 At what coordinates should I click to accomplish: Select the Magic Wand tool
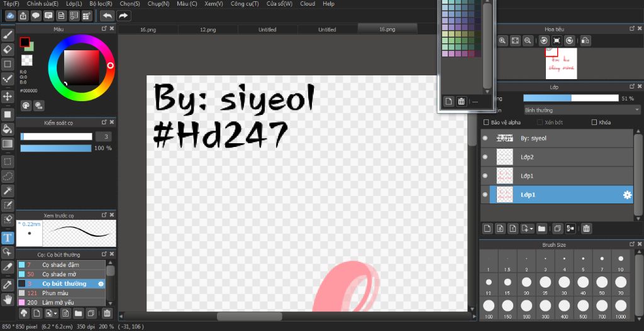point(8,190)
